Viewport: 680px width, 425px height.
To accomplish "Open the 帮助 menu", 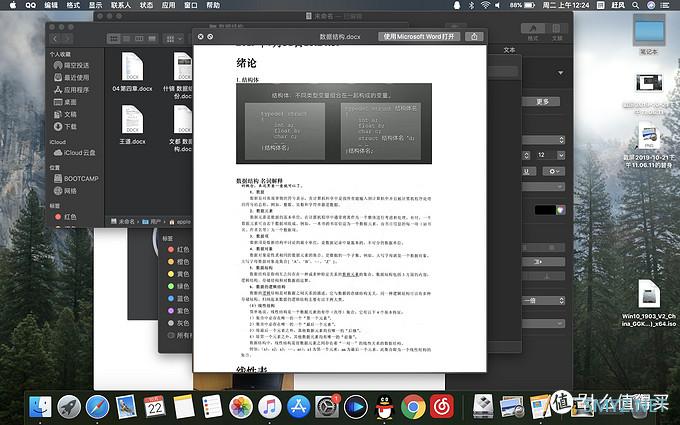I will 213,5.
